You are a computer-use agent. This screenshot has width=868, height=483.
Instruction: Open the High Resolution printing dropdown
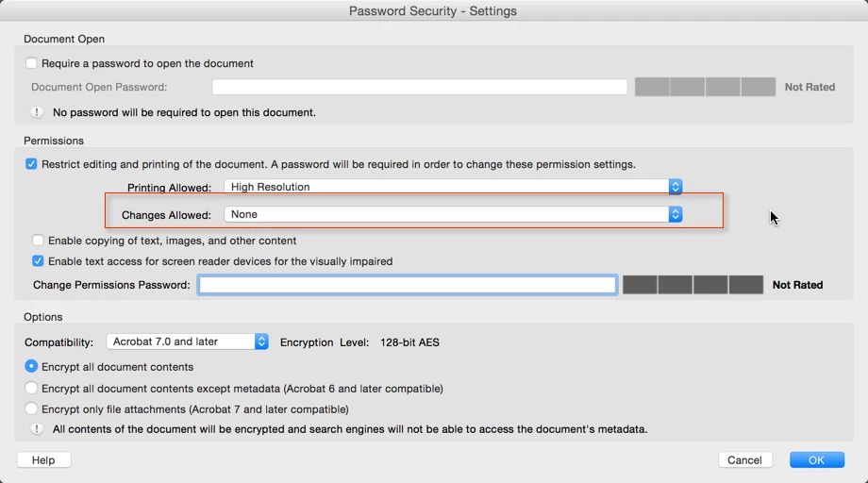[x=453, y=187]
